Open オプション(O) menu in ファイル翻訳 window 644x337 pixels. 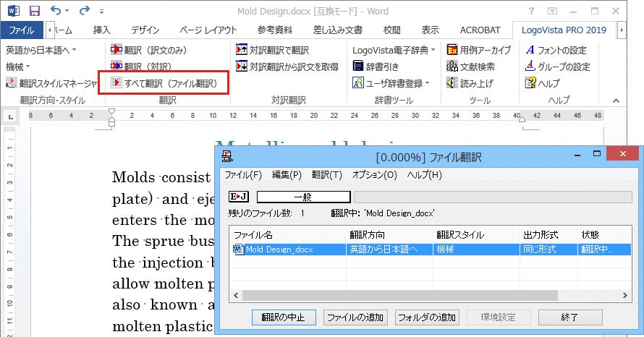[375, 175]
